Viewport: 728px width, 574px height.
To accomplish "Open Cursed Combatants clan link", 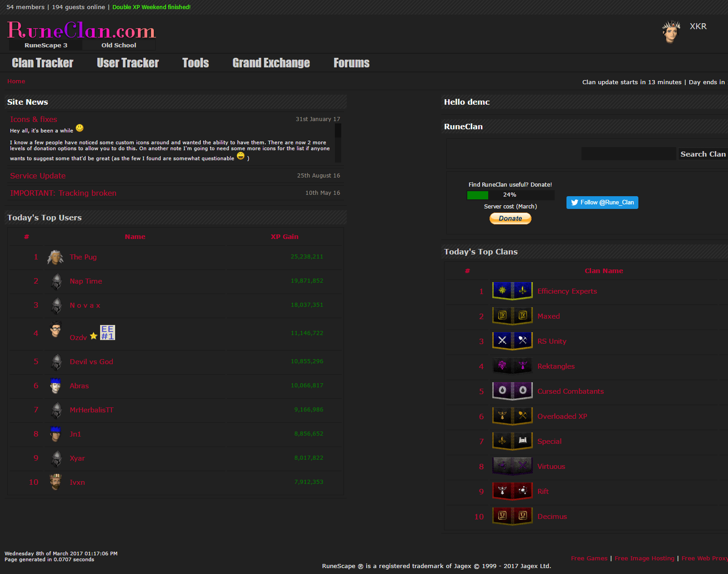I will point(571,391).
